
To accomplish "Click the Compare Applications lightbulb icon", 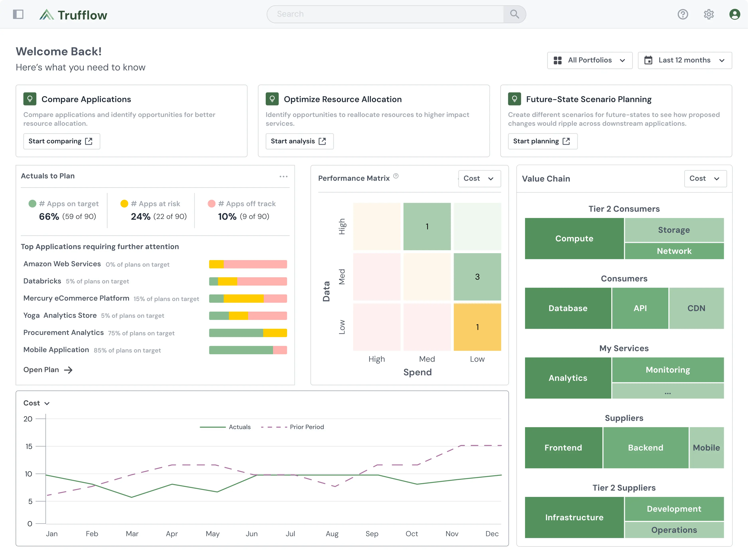I will click(x=30, y=99).
